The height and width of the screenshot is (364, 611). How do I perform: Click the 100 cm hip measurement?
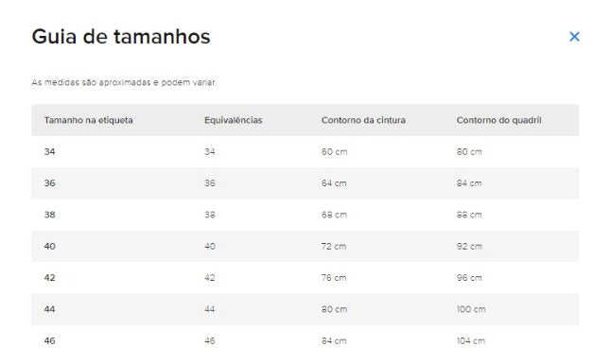471,309
